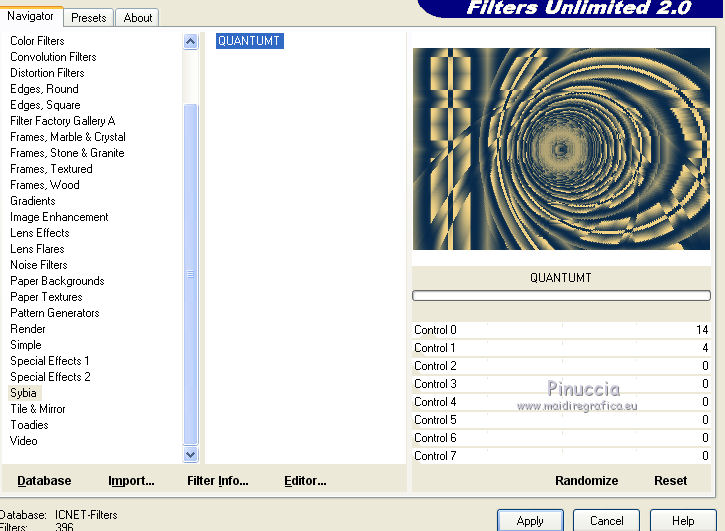725x531 pixels.
Task: Open the Editor... button
Action: tap(305, 481)
